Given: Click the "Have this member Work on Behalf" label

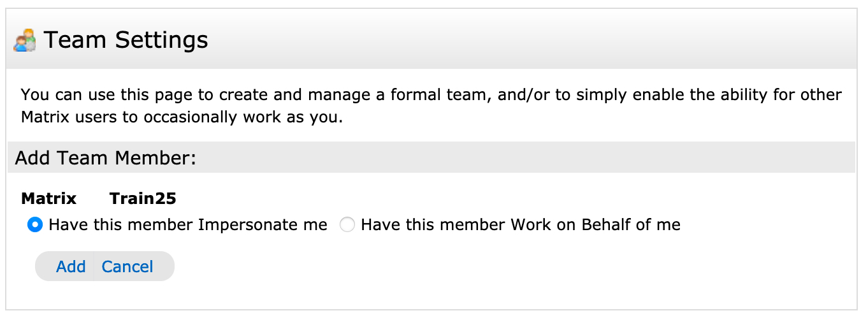Looking at the screenshot, I should 521,225.
